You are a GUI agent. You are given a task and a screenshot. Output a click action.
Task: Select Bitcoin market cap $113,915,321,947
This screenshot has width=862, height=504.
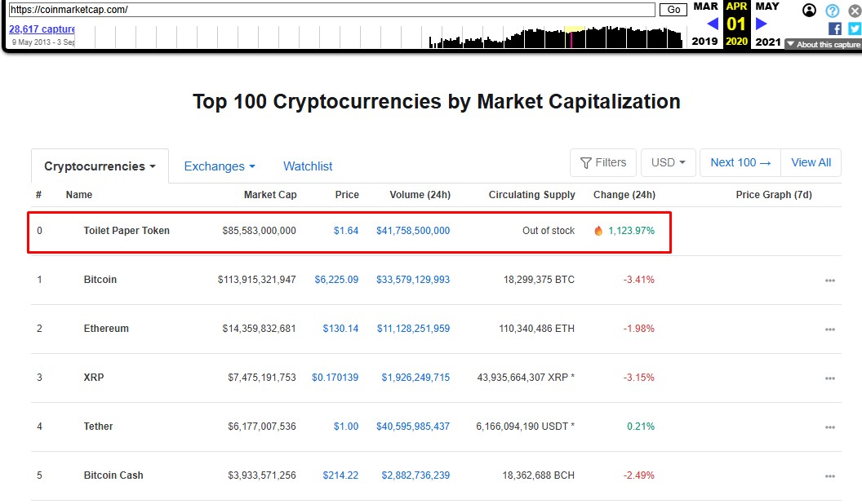coord(257,280)
